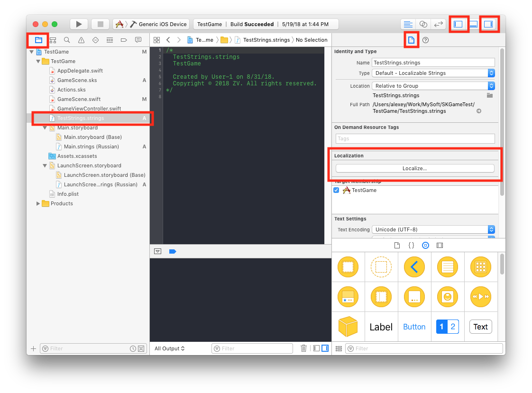Show the Issue navigator warning triangle
Image resolution: width=532 pixels, height=393 pixels.
(x=82, y=40)
